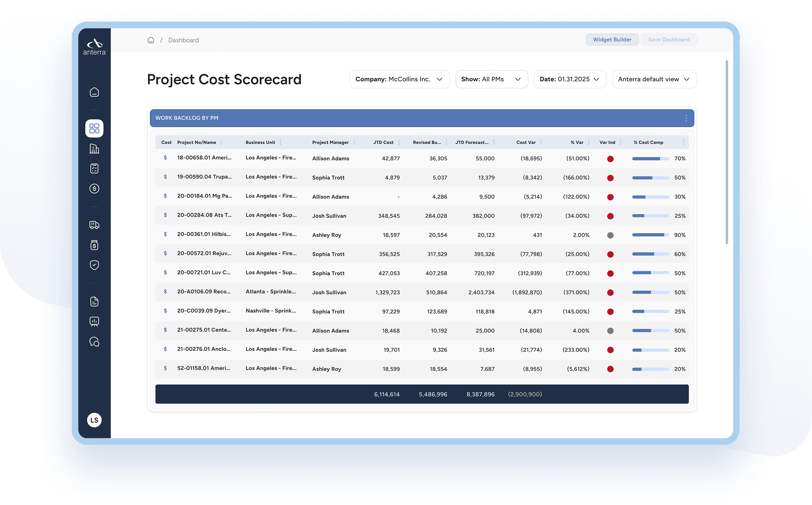This screenshot has height=505, width=812.
Task: Click the dollar coin sidebar icon
Action: [x=94, y=188]
